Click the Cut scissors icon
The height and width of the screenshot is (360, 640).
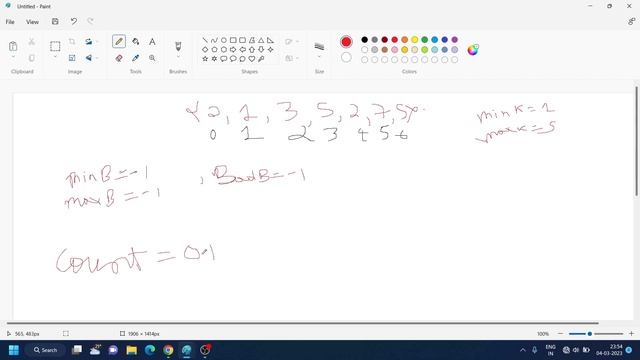(x=31, y=41)
